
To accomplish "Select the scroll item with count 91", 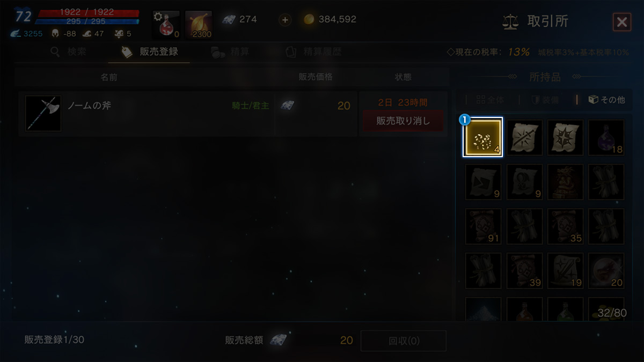I will click(x=483, y=226).
